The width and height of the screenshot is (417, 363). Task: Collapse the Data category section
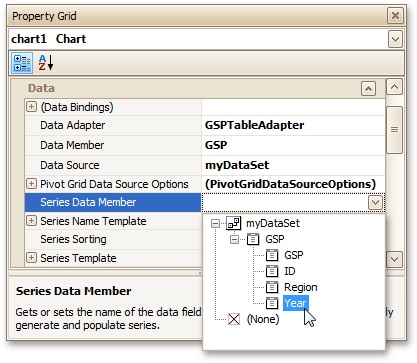[x=368, y=89]
